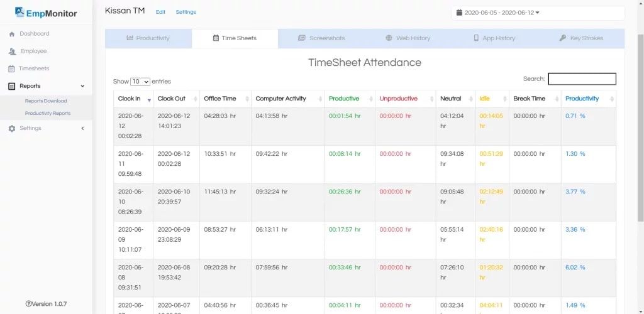
Task: Click the Settings gear icon in sidebar
Action: tap(12, 128)
